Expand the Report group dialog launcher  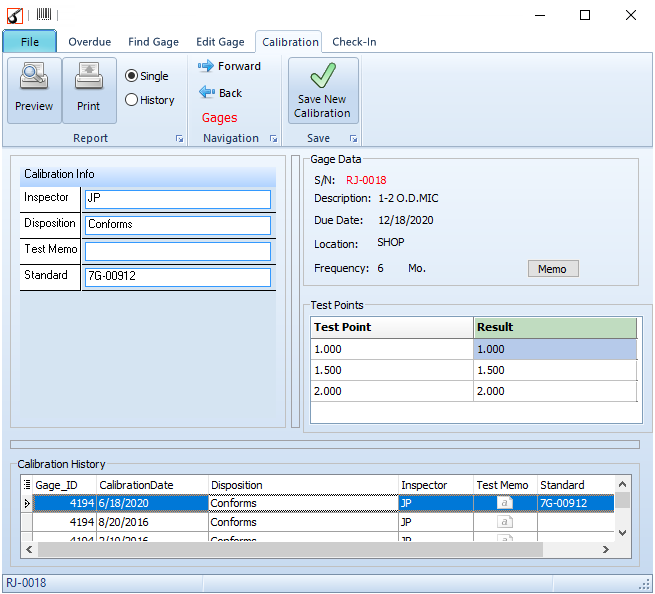click(180, 139)
